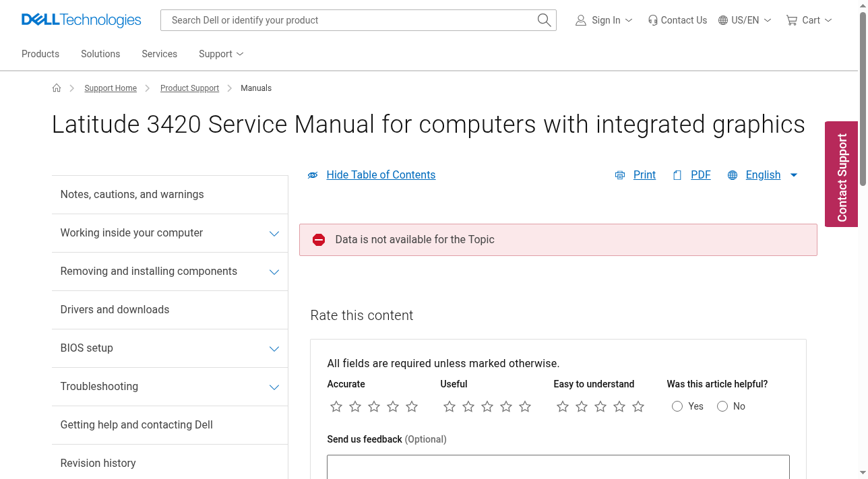Rate Easy to understand one star
Viewport: 868px width, 479px height.
tap(563, 406)
